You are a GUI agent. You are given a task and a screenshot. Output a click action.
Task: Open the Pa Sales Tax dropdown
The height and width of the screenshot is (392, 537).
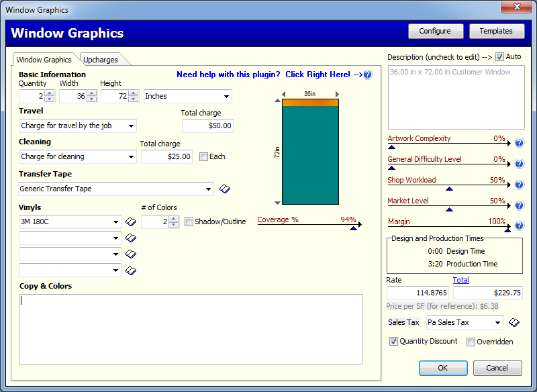point(465,323)
